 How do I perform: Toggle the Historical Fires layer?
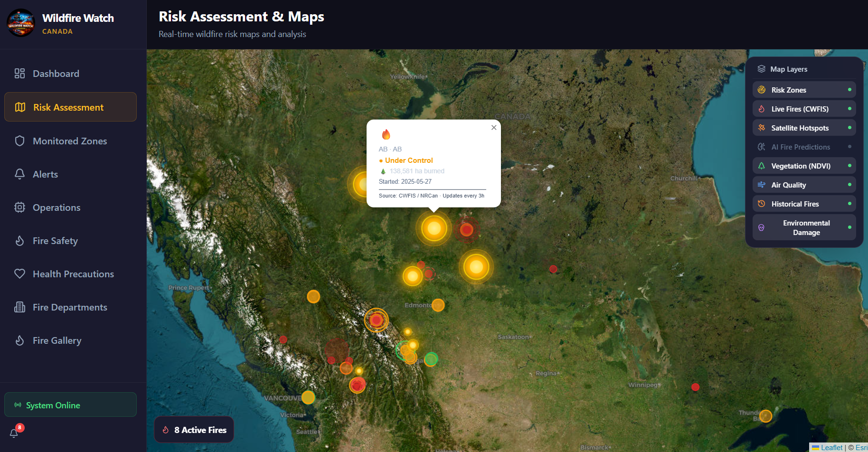coord(804,204)
